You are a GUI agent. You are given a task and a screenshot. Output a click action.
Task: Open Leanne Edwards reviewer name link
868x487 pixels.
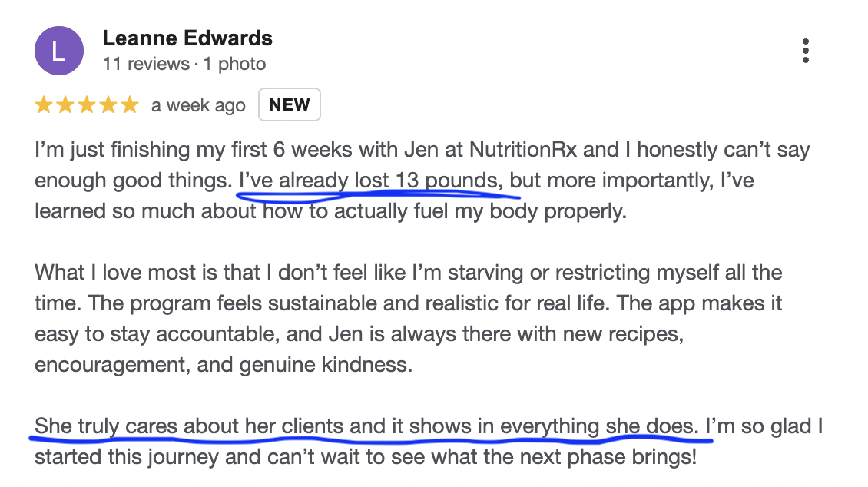pos(187,38)
